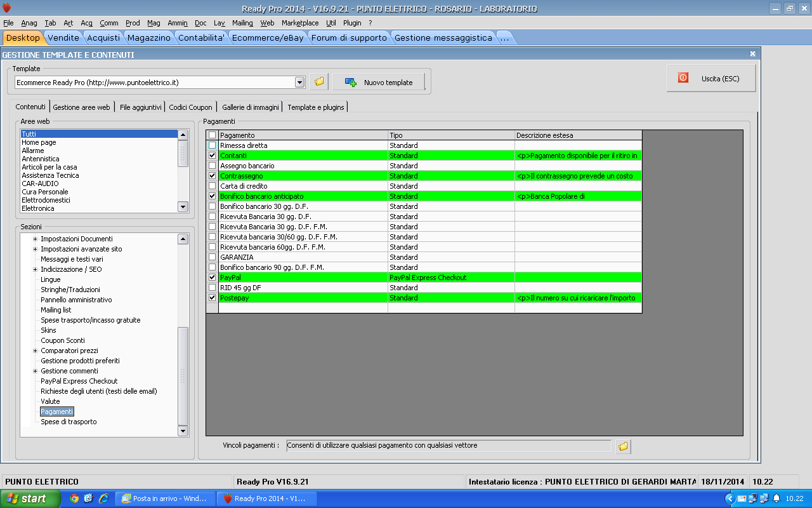Select Spese di trasporto section
Image resolution: width=812 pixels, height=508 pixels.
click(x=69, y=422)
